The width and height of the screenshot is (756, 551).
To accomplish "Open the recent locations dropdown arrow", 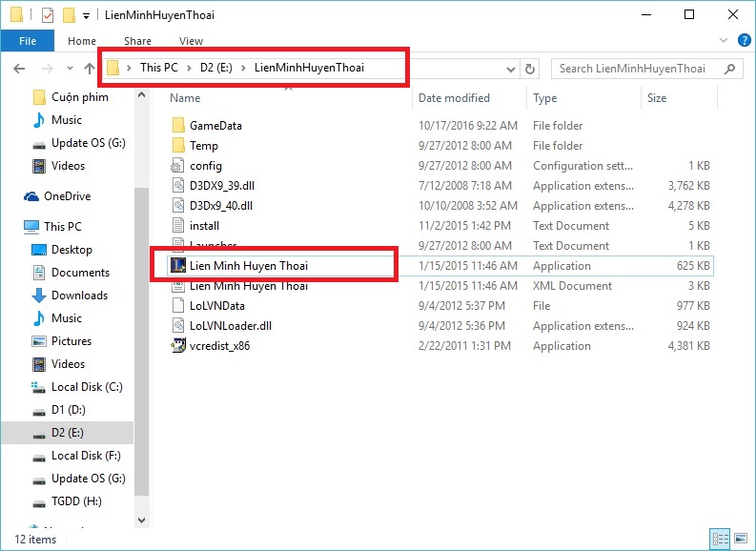I will click(x=70, y=69).
